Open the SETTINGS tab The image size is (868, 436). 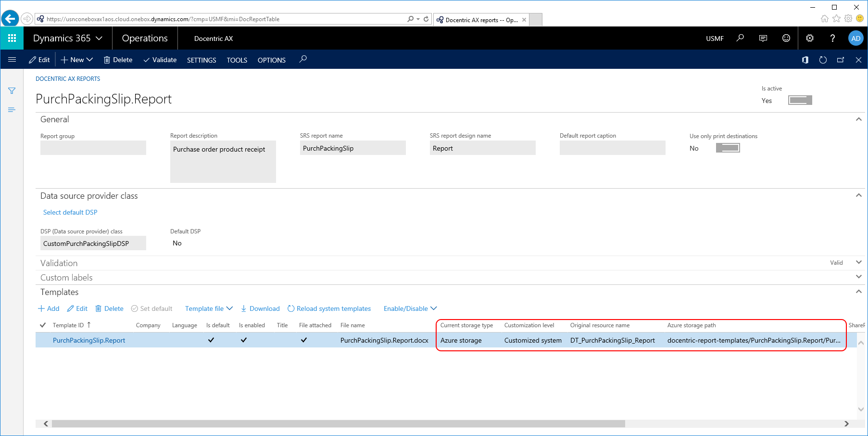click(x=201, y=60)
